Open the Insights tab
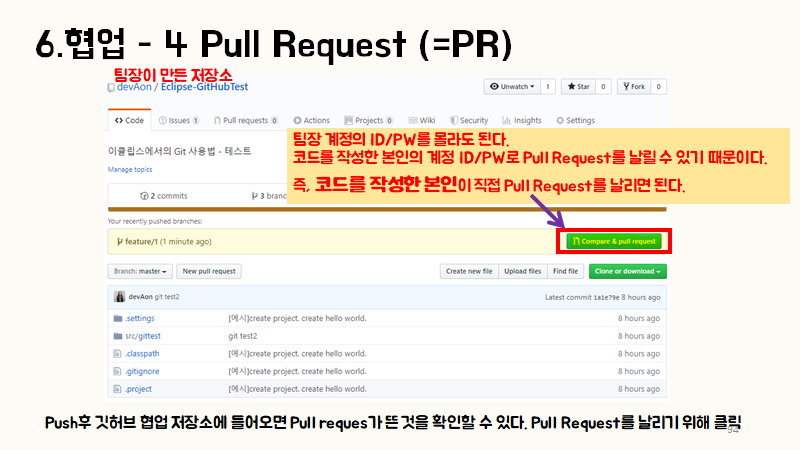The height and width of the screenshot is (450, 800). (522, 120)
